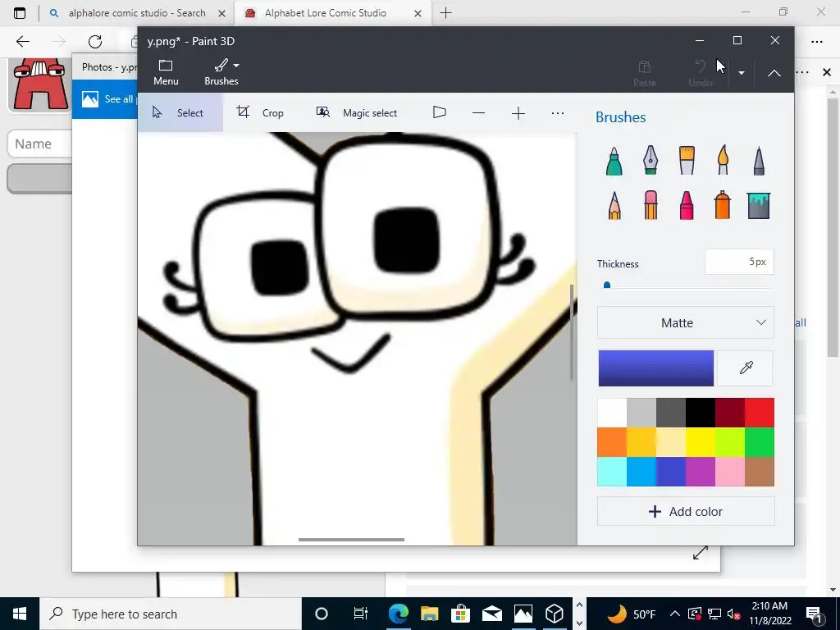Click the taskbar search box
The image size is (840, 630).
tap(171, 614)
